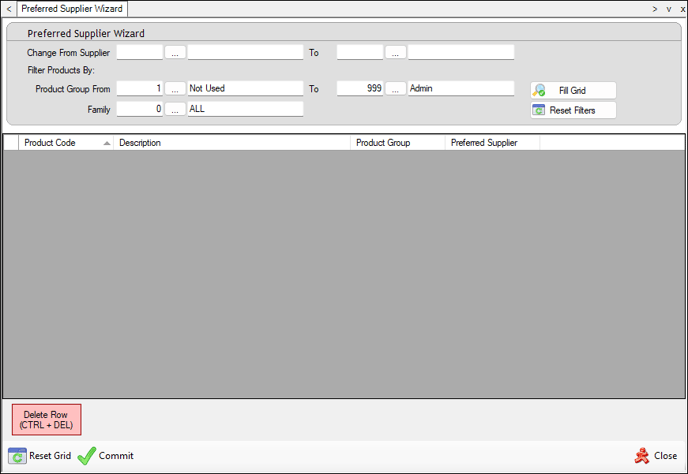This screenshot has width=688, height=474.
Task: Open the tab list dropdown arrow
Action: click(x=668, y=8)
